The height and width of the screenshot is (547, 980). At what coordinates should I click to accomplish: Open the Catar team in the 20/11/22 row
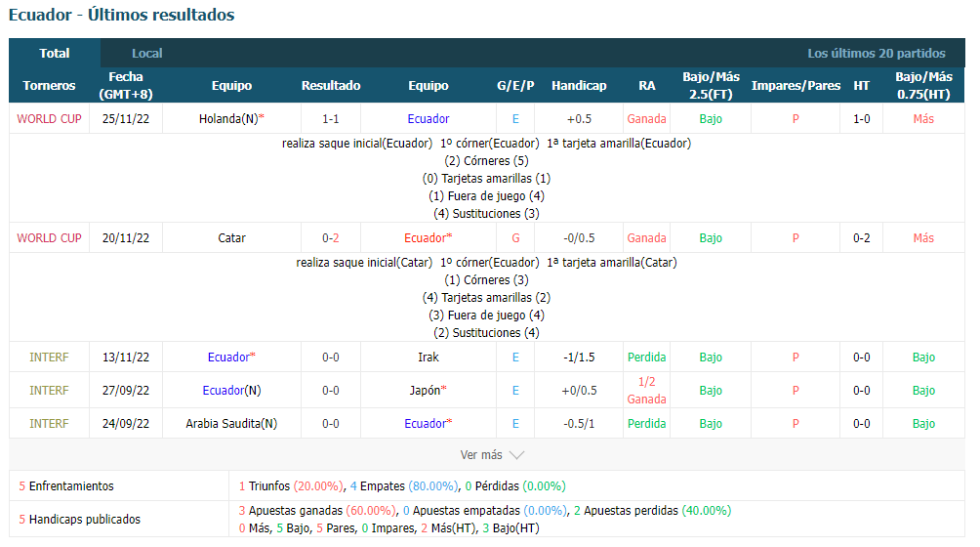point(231,238)
